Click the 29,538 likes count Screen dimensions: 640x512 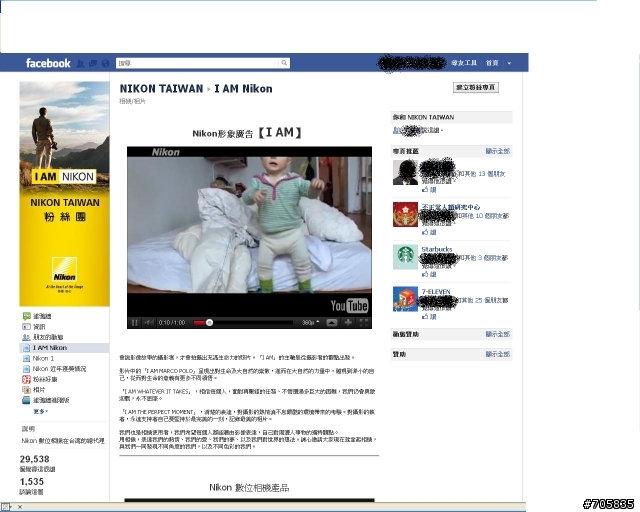point(34,459)
